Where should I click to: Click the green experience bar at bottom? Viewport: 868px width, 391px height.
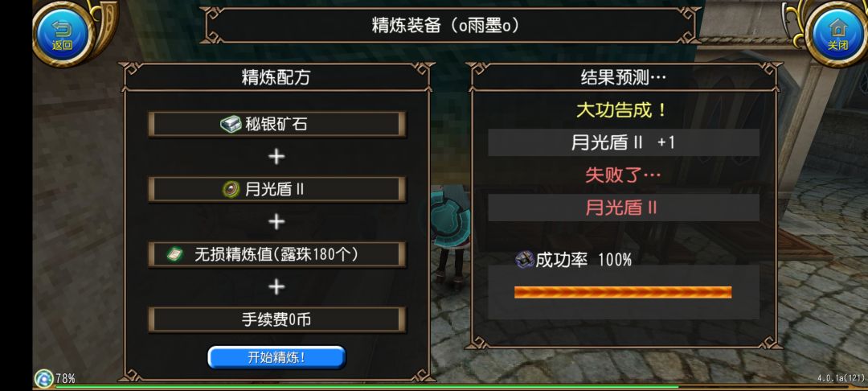pyautogui.click(x=366, y=386)
